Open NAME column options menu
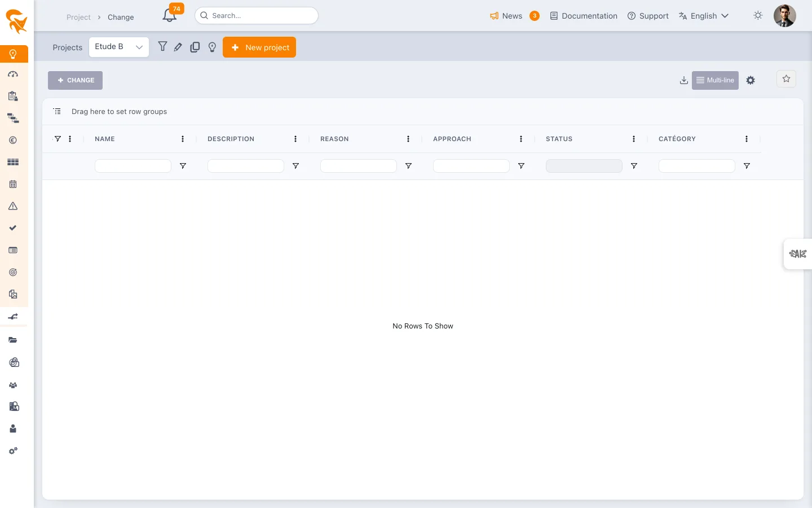The image size is (812, 508). [x=183, y=139]
